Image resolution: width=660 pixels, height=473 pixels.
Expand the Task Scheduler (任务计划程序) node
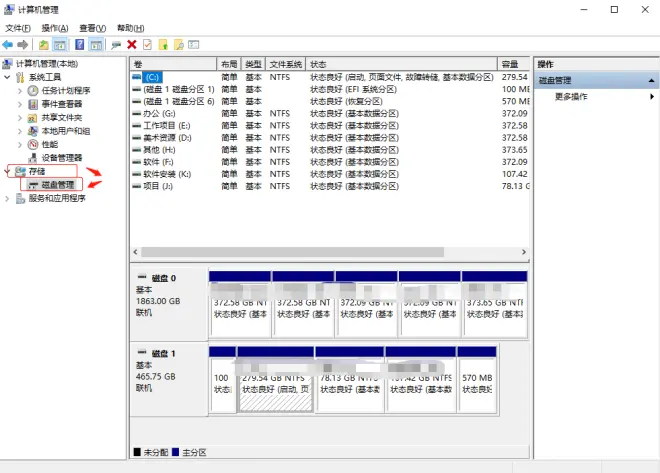[20, 90]
